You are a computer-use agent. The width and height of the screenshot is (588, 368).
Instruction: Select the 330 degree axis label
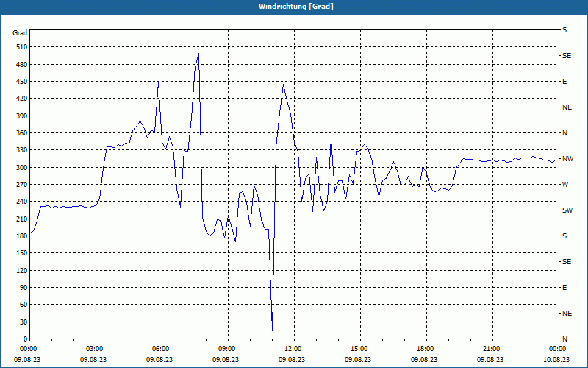(22, 150)
